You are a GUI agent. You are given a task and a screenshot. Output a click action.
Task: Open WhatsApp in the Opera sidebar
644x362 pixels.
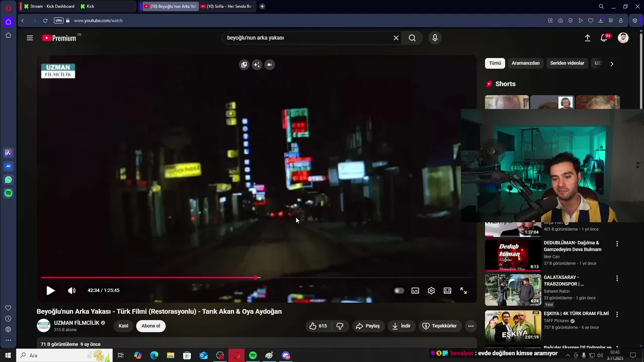(8, 179)
